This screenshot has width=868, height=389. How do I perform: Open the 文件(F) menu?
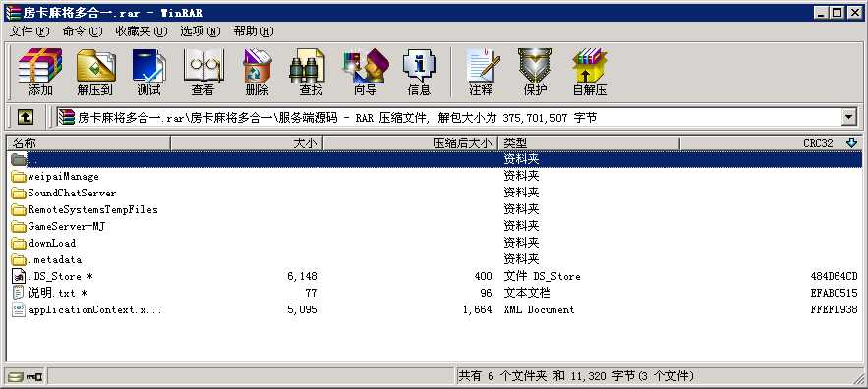[29, 31]
